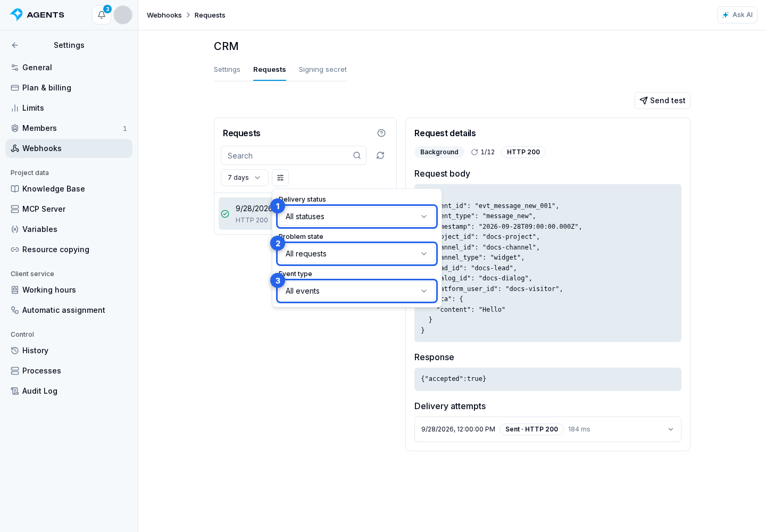Click the Send test button
The image size is (766, 532).
click(662, 101)
